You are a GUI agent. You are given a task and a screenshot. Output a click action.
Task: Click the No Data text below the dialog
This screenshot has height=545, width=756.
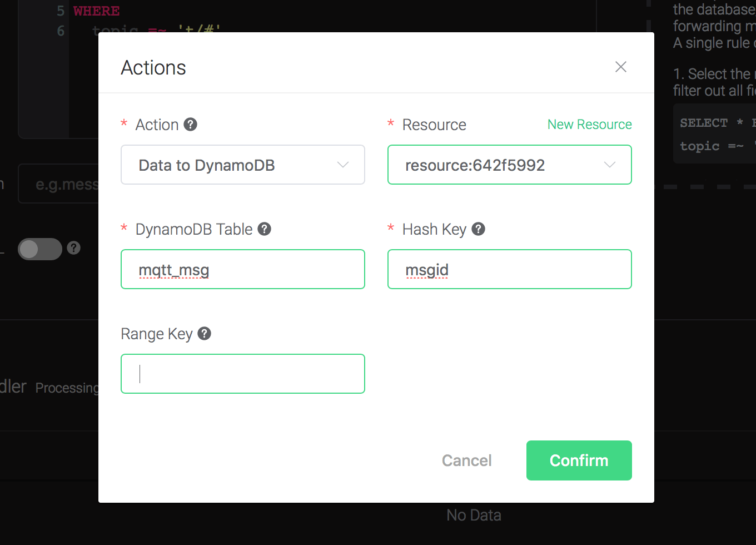coord(474,516)
